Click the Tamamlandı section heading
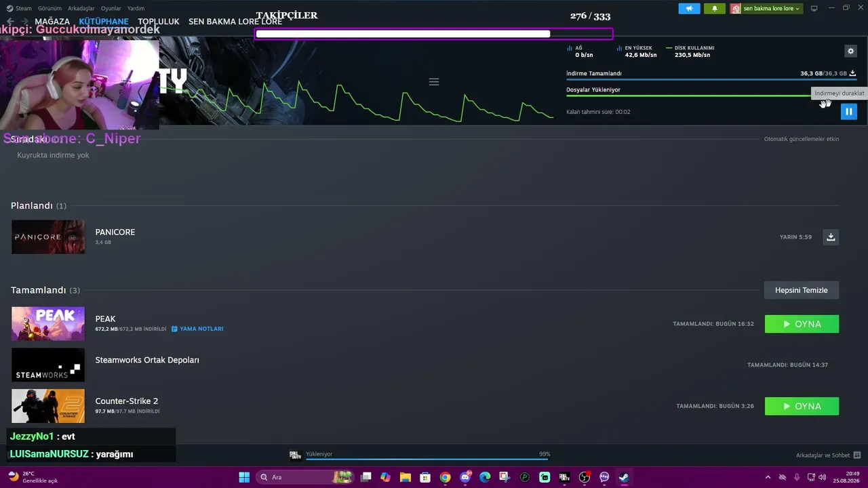868x488 pixels. coord(39,290)
